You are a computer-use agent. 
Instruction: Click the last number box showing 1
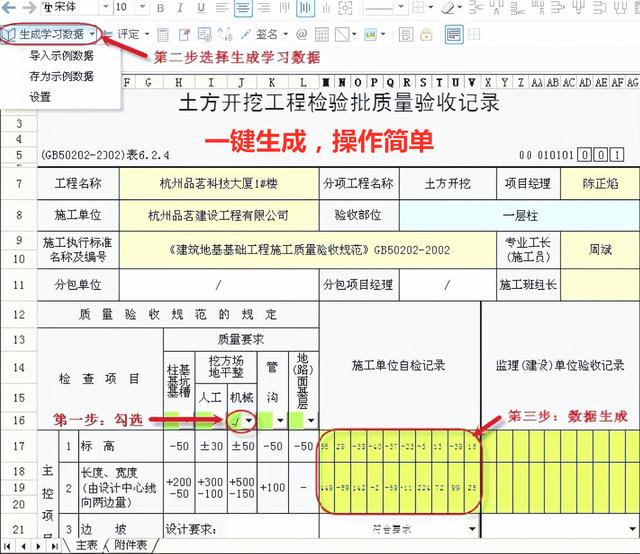[x=617, y=155]
